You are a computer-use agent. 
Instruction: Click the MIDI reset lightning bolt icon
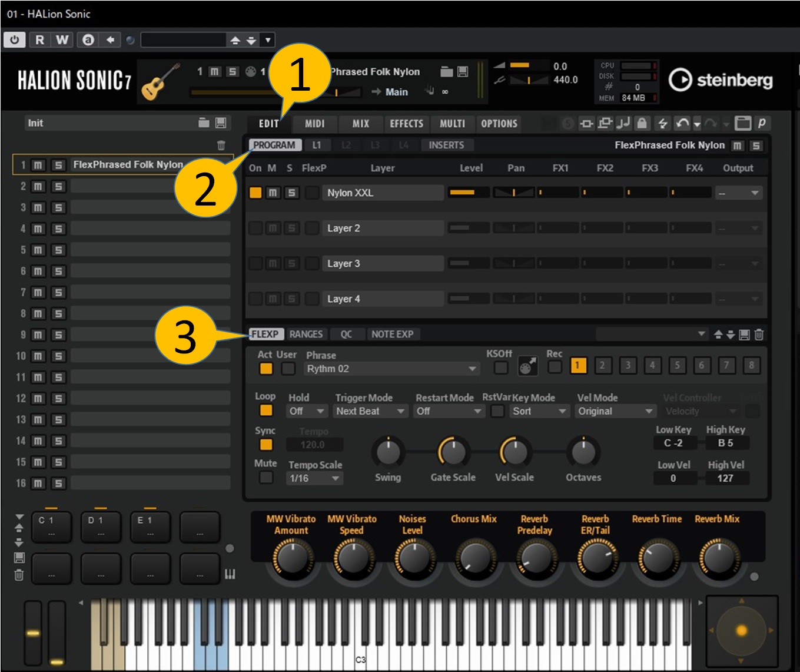(663, 123)
